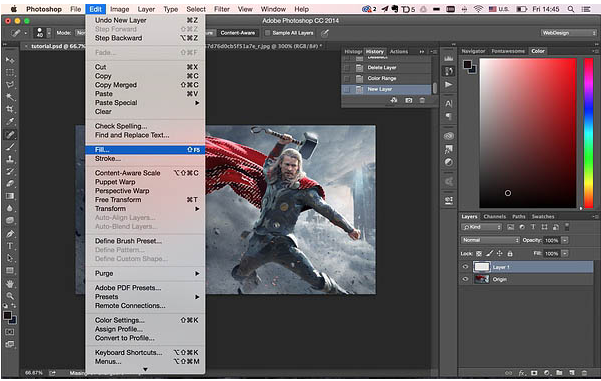Open the Normal blend mode dropdown

click(490, 240)
